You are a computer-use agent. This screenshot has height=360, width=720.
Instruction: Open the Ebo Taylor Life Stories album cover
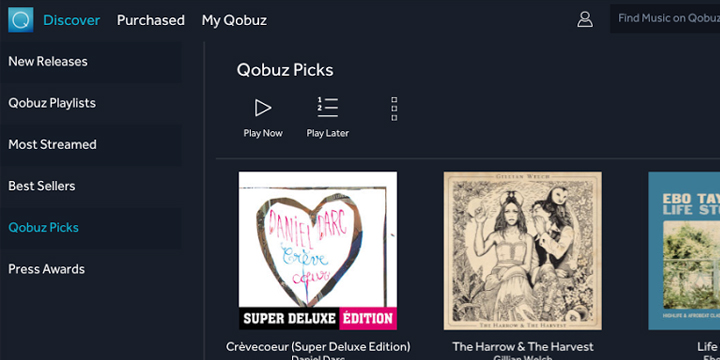[684, 251]
